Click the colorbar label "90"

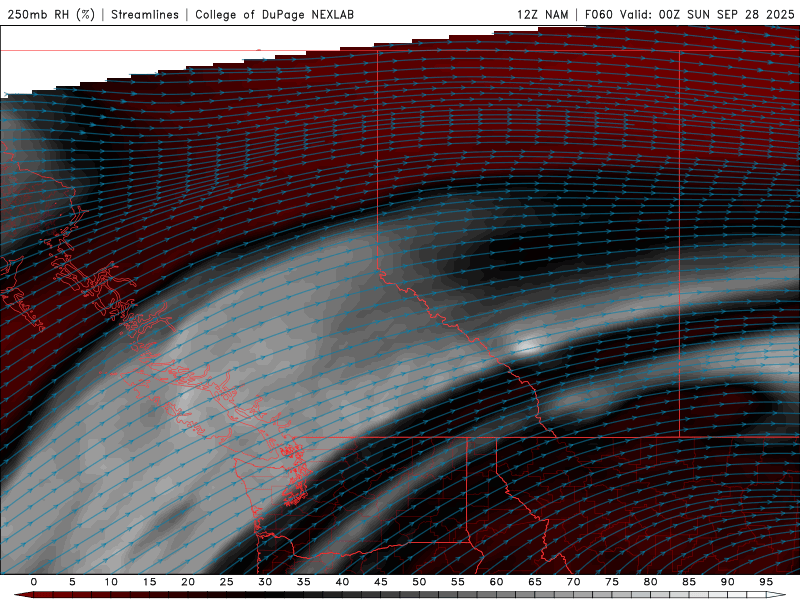click(x=728, y=582)
